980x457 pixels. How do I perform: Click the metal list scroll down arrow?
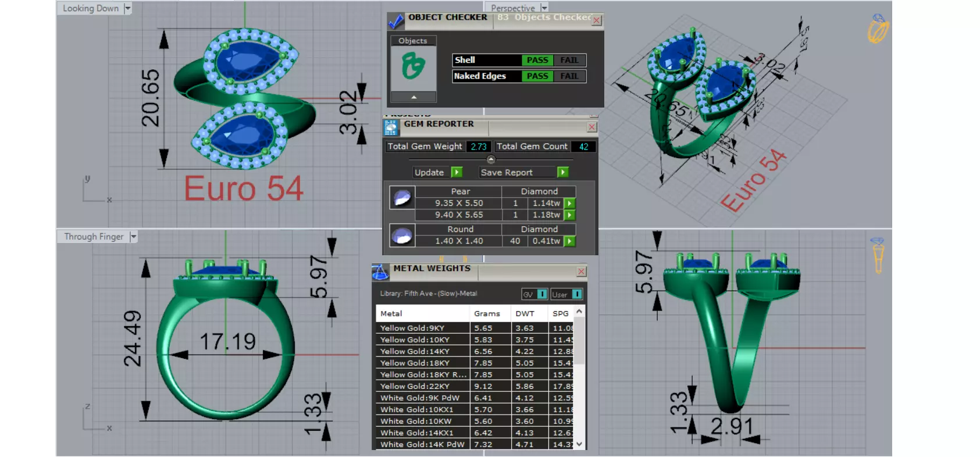[x=579, y=444]
